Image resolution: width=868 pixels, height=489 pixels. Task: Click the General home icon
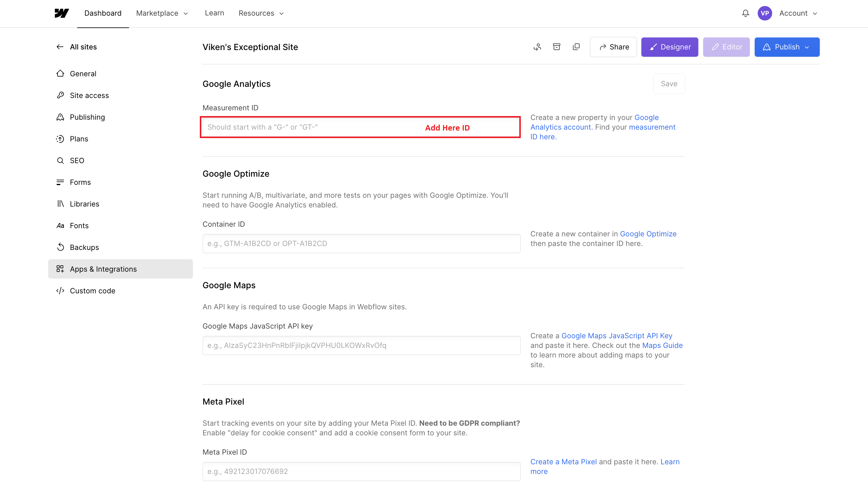60,74
